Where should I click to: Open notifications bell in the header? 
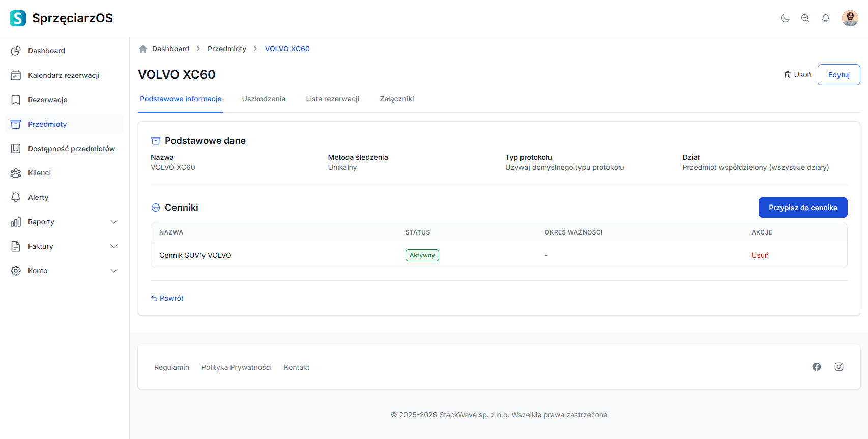[826, 18]
